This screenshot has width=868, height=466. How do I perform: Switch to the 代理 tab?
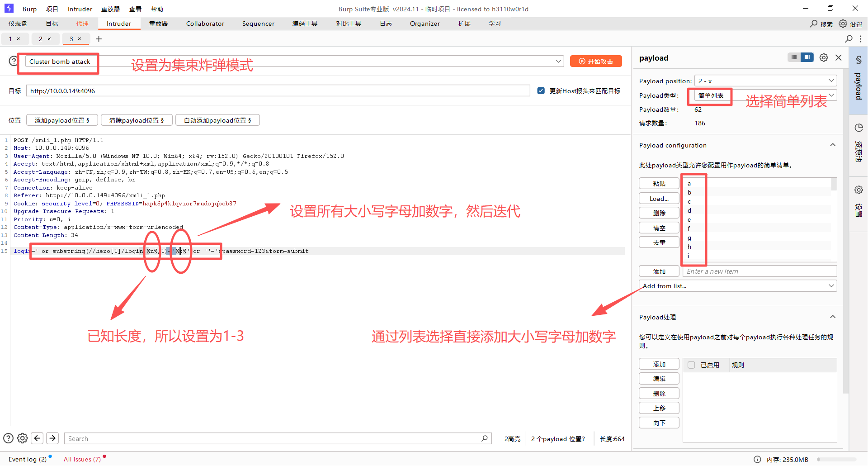(x=82, y=24)
